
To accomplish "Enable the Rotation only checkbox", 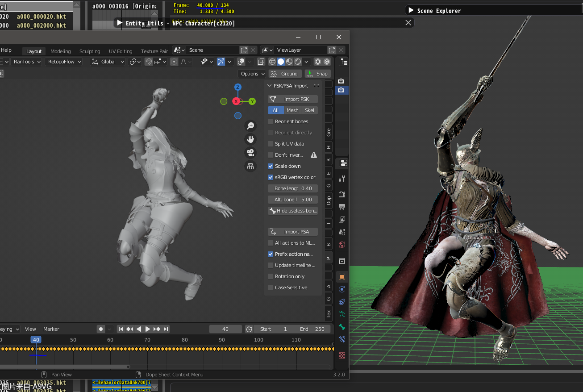I will click(x=271, y=276).
